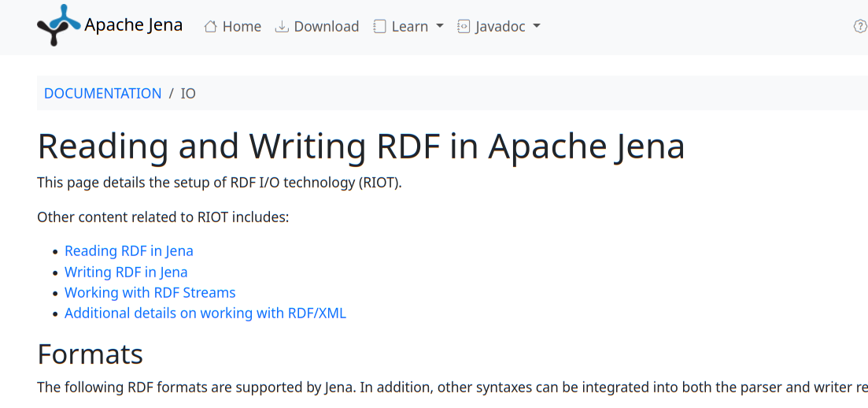Click 'The following RDF formats are supported' paragraph

(452, 387)
